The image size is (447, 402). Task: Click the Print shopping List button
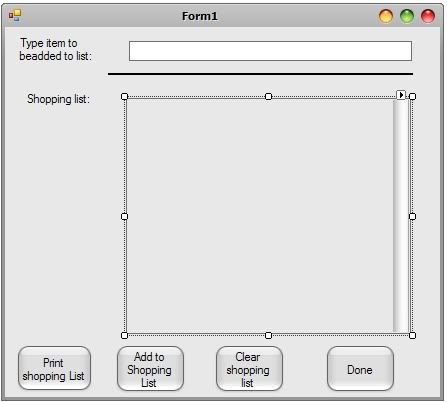click(x=54, y=368)
